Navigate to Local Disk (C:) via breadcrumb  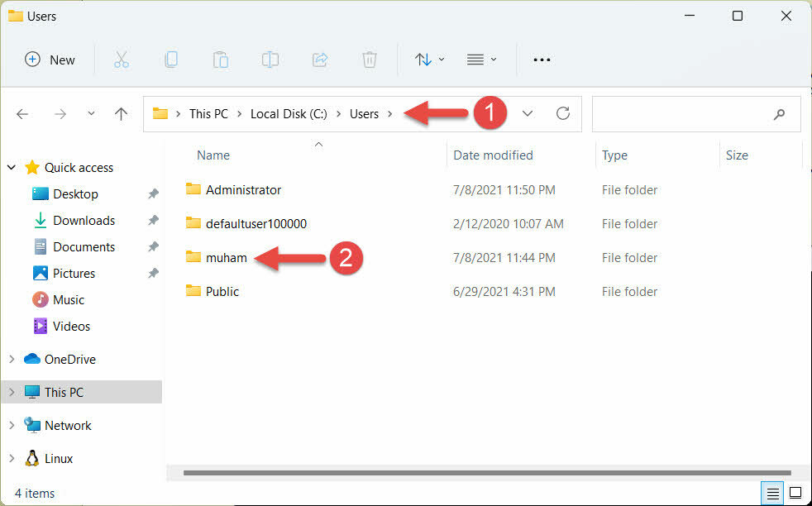point(288,113)
